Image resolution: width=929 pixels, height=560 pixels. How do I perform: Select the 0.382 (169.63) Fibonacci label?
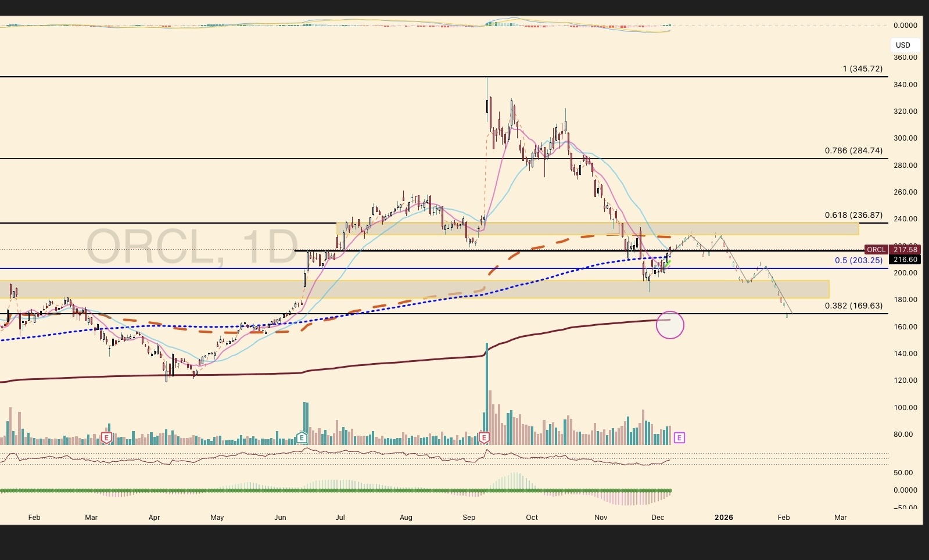point(853,306)
